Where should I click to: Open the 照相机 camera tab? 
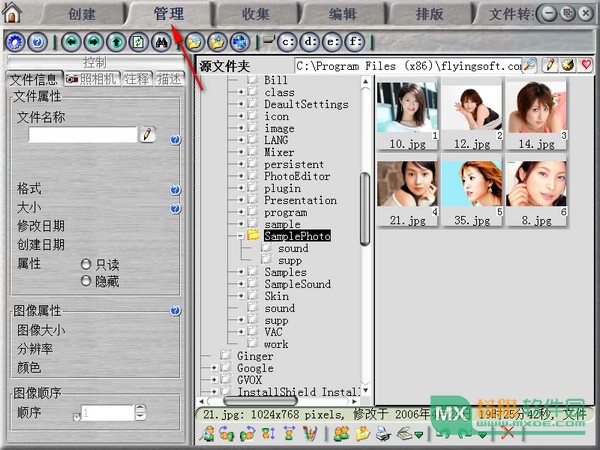click(x=91, y=79)
